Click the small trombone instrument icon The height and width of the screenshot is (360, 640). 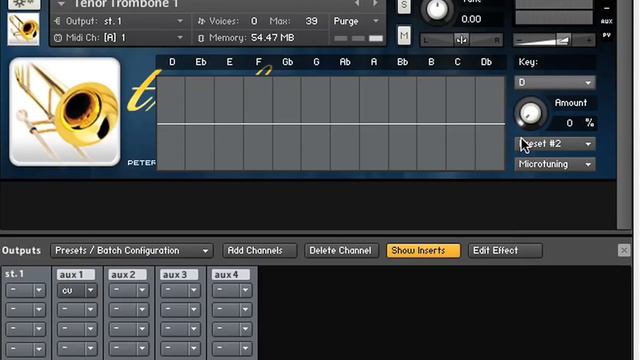point(23,29)
